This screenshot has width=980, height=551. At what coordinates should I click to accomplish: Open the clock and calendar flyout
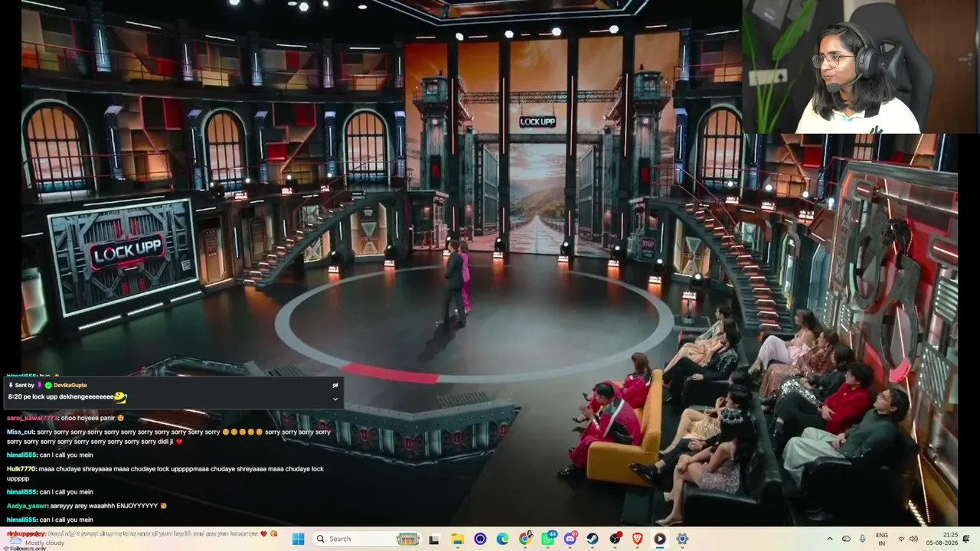point(943,539)
